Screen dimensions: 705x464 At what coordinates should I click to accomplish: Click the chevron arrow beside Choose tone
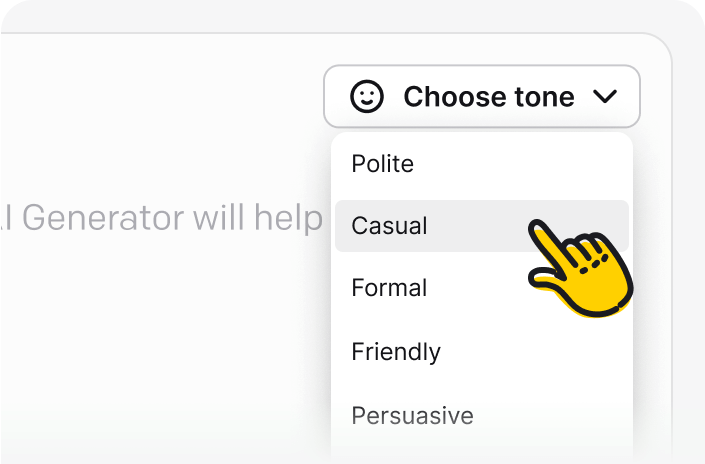pyautogui.click(x=605, y=97)
